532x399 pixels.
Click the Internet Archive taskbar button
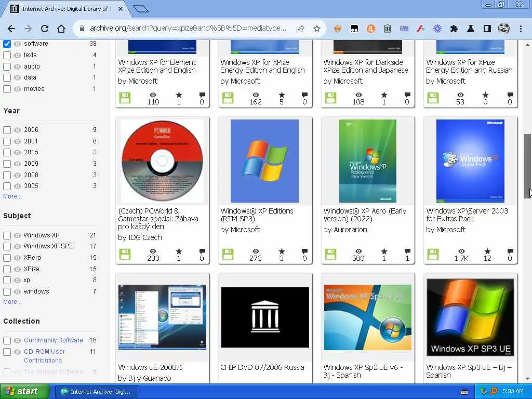coord(96,392)
